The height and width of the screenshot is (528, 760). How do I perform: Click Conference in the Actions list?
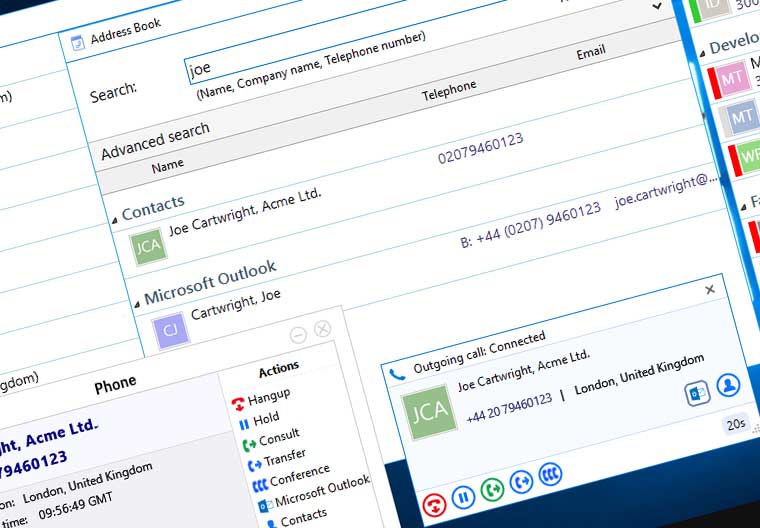coord(291,479)
